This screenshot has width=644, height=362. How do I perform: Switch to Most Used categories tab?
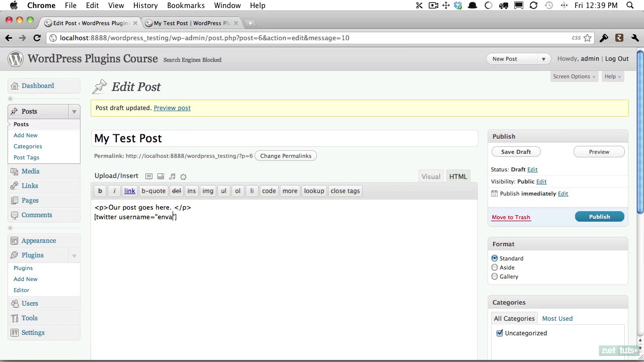[557, 319]
